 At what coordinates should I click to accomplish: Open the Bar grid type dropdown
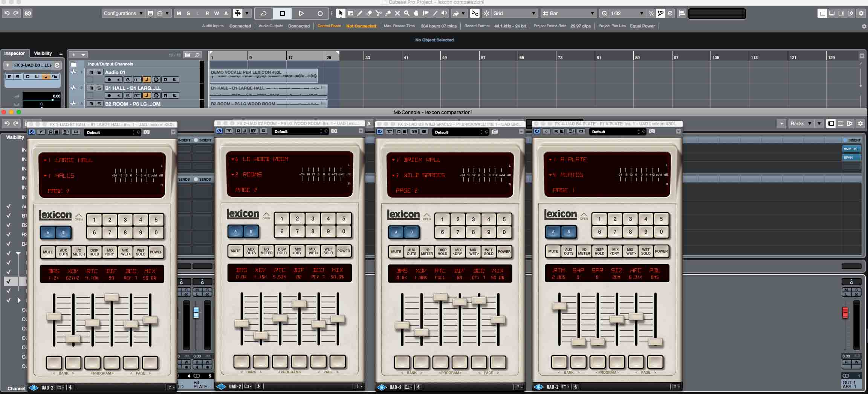(x=568, y=14)
